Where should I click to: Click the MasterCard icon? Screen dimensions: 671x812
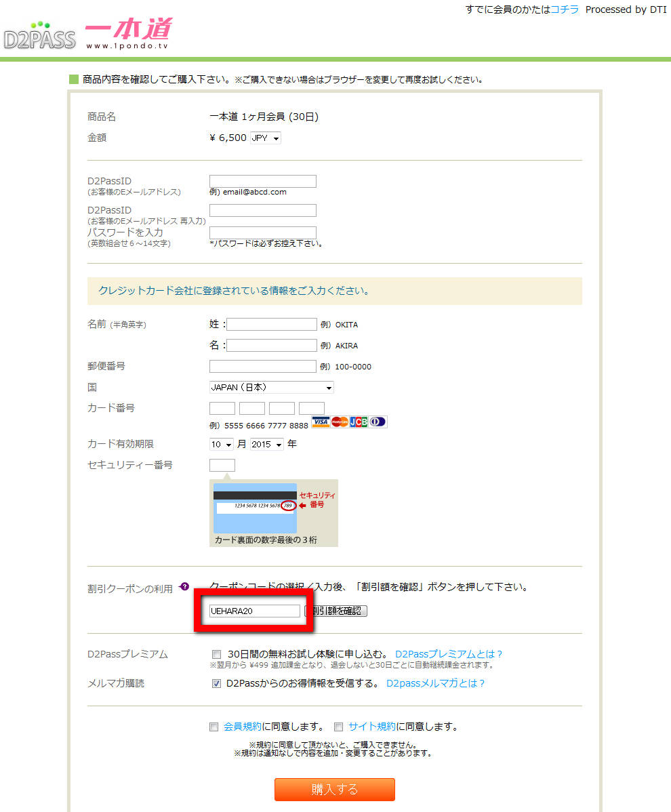[340, 422]
